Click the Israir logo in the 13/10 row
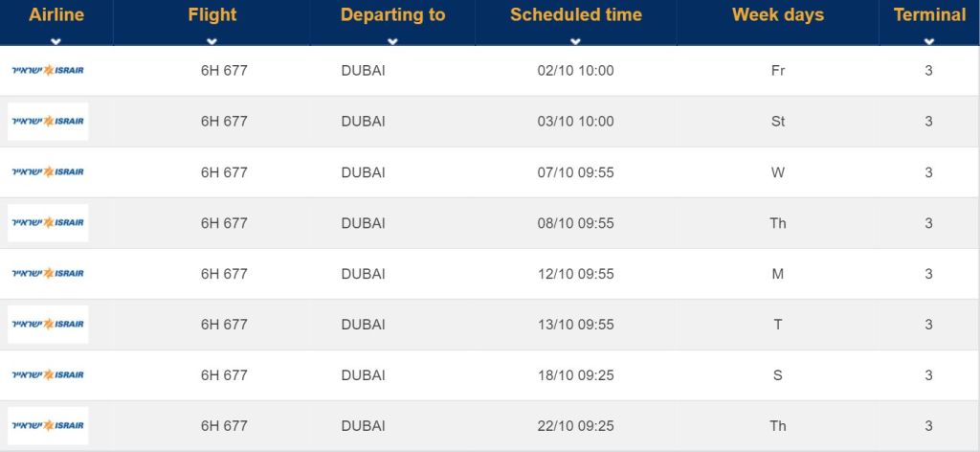The height and width of the screenshot is (452, 980). click(x=48, y=324)
